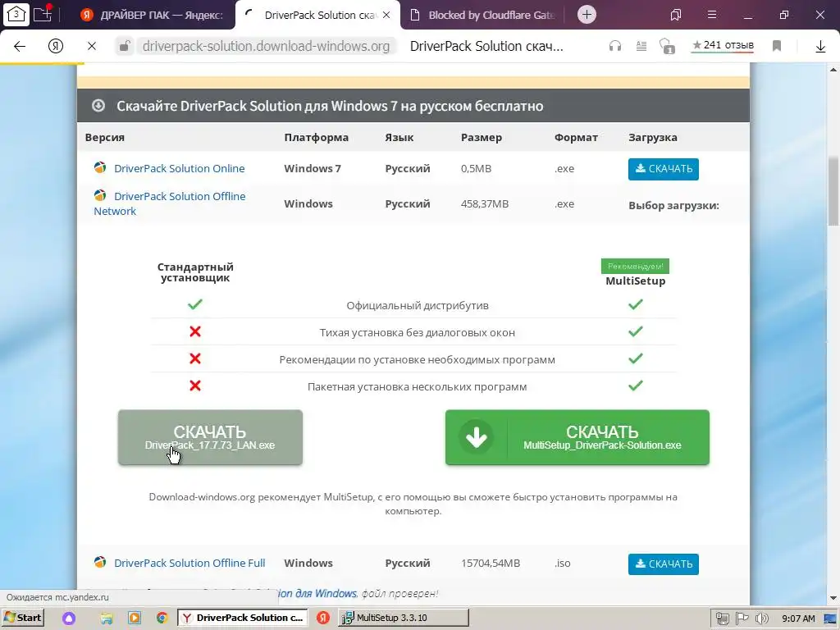The image size is (840, 630).
Task: Click the DriverPack logo icon beside Offline Network
Action: 99,195
